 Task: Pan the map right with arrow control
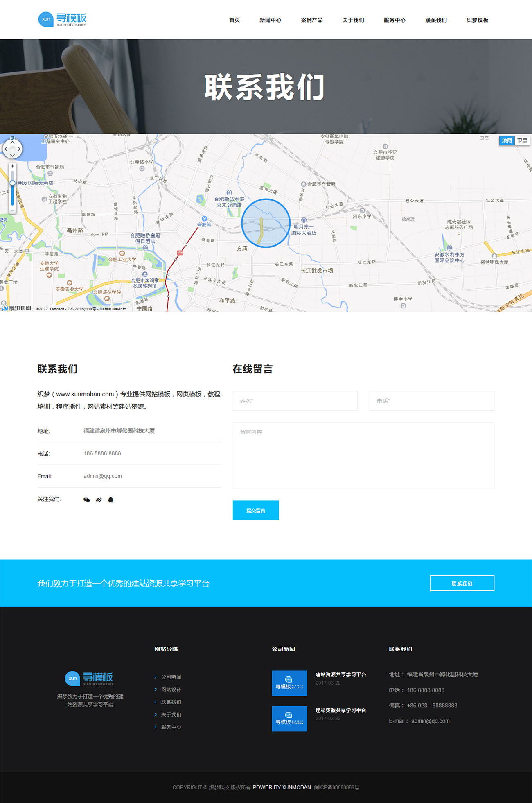click(x=19, y=149)
